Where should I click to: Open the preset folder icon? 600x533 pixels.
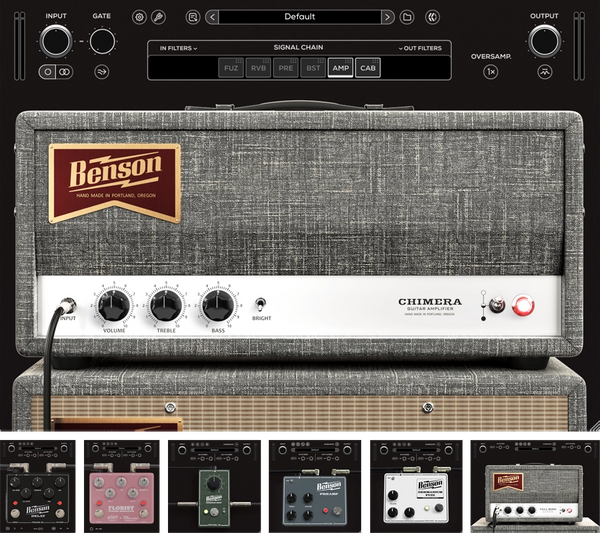point(407,17)
